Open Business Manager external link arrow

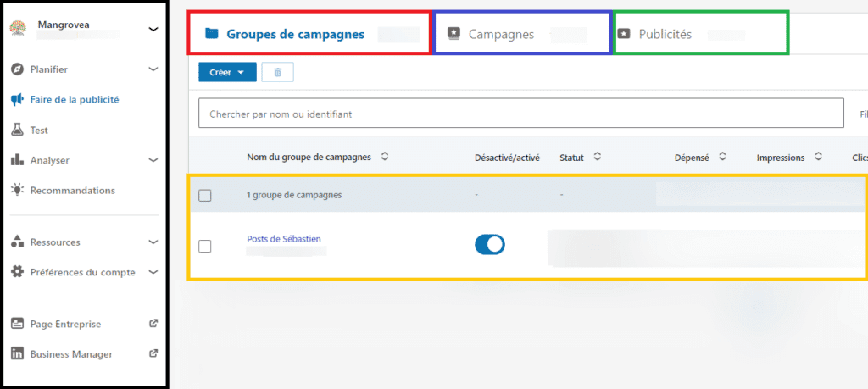(x=154, y=353)
